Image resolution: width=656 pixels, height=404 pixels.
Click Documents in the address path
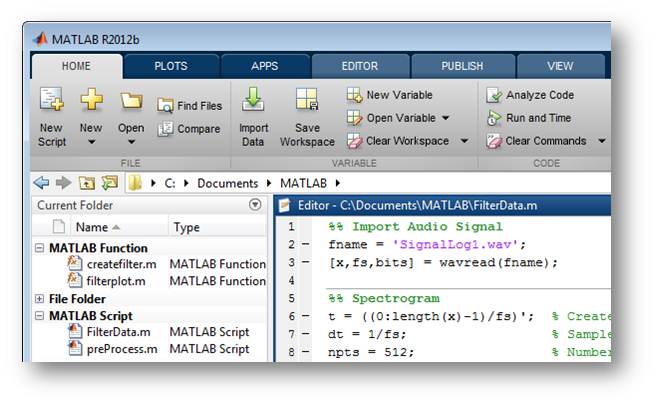[x=228, y=183]
